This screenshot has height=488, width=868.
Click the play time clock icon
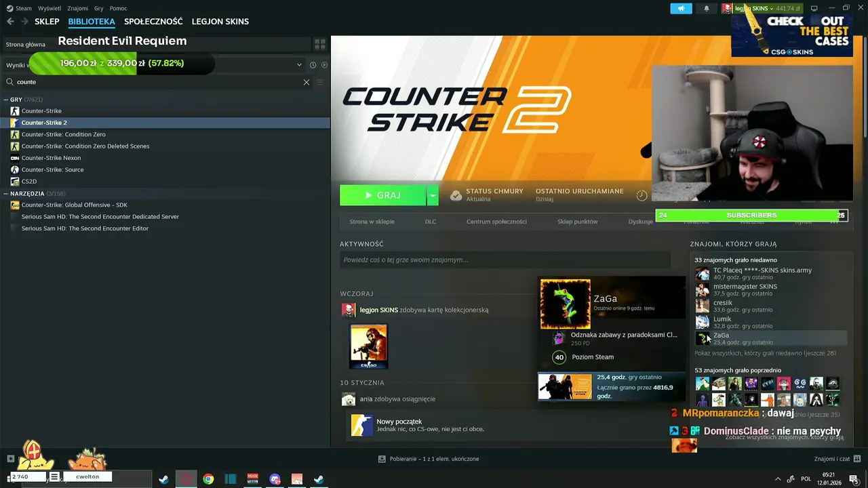642,195
